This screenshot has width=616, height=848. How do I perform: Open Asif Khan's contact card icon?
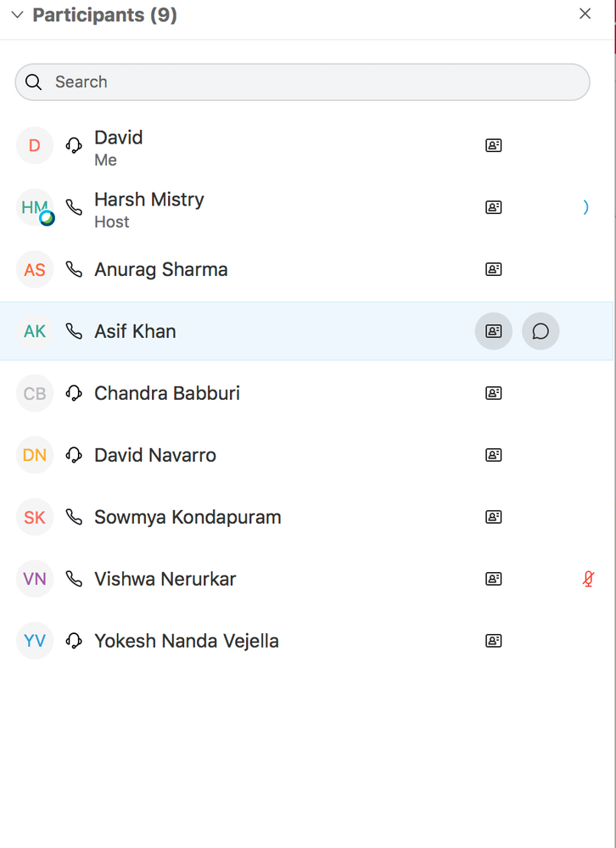point(493,331)
